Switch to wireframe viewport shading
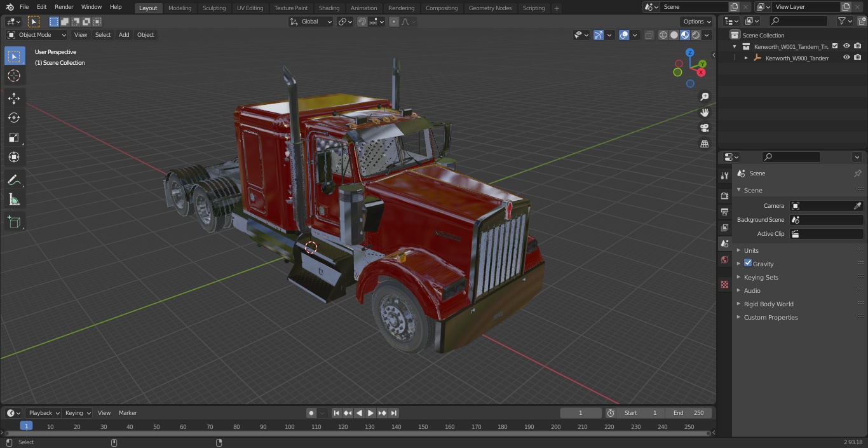 click(663, 35)
